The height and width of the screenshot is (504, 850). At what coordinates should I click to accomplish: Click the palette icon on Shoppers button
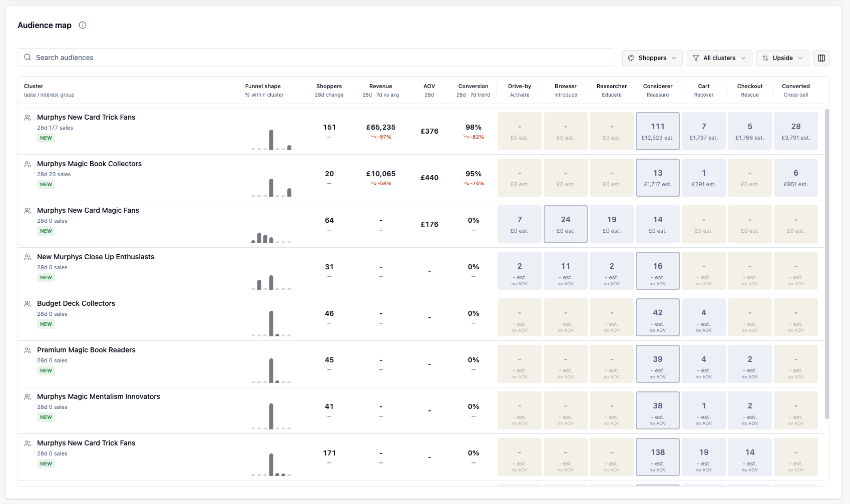631,58
